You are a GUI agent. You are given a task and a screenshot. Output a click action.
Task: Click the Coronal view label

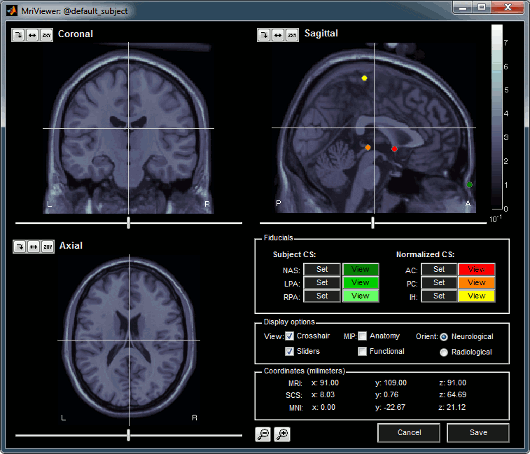click(x=75, y=34)
